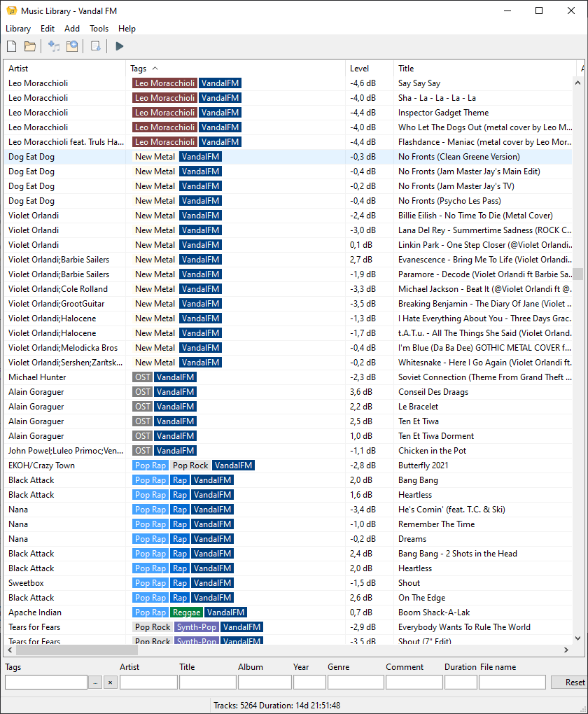Image resolution: width=588 pixels, height=714 pixels.
Task: Select the track 'Conseil Des Draags'
Action: [433, 391]
